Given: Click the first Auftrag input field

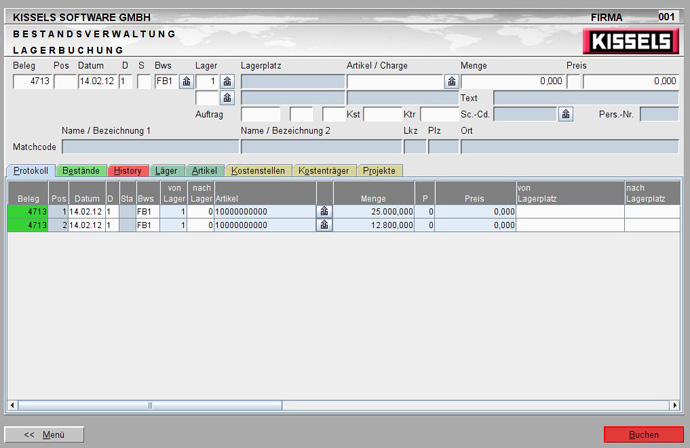Looking at the screenshot, I should tap(261, 114).
